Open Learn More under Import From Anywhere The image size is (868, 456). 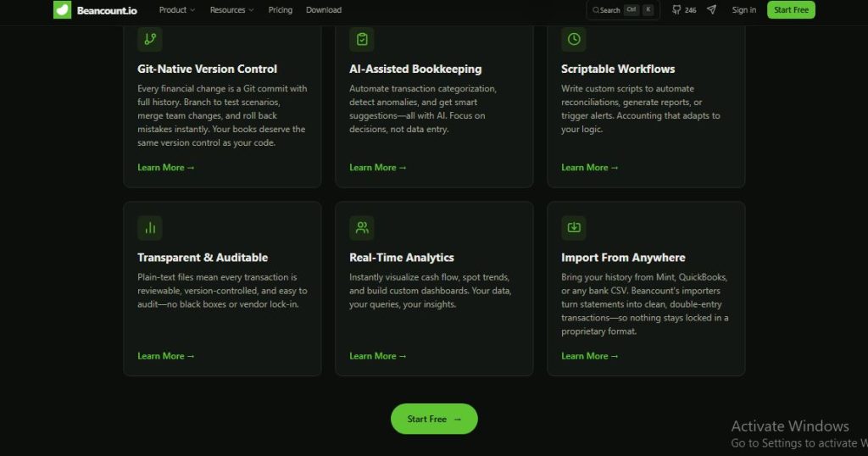pyautogui.click(x=590, y=356)
